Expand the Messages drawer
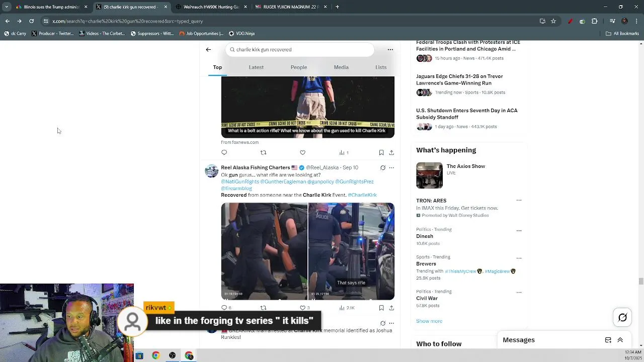The width and height of the screenshot is (644, 362). click(620, 340)
